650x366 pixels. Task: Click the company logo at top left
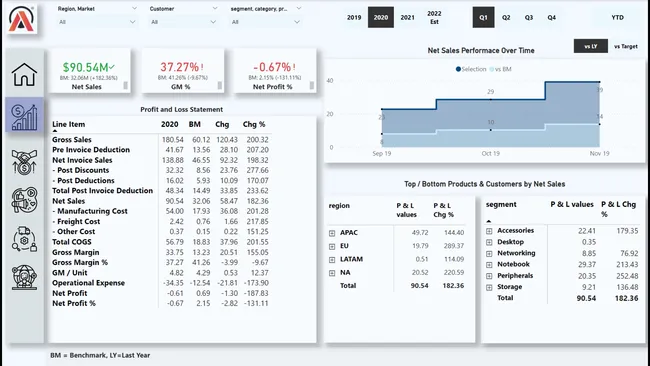(22, 19)
